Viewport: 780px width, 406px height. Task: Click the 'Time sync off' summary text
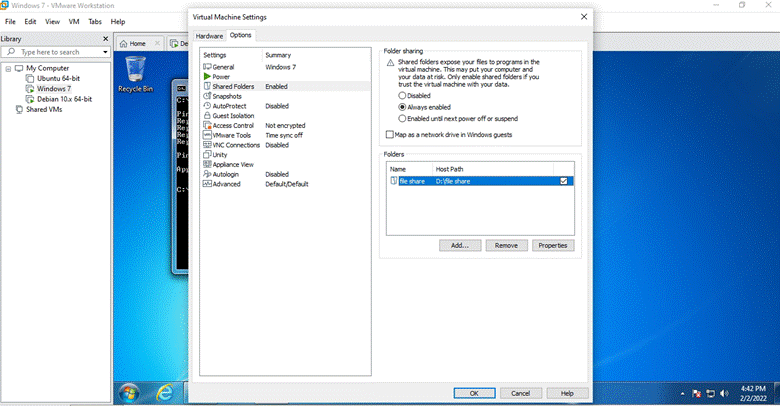pyautogui.click(x=284, y=135)
